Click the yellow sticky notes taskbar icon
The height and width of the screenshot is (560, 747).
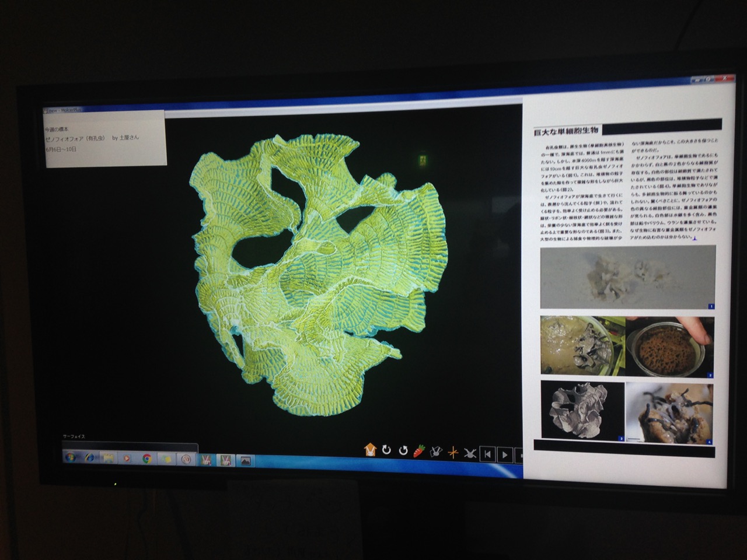tap(166, 459)
